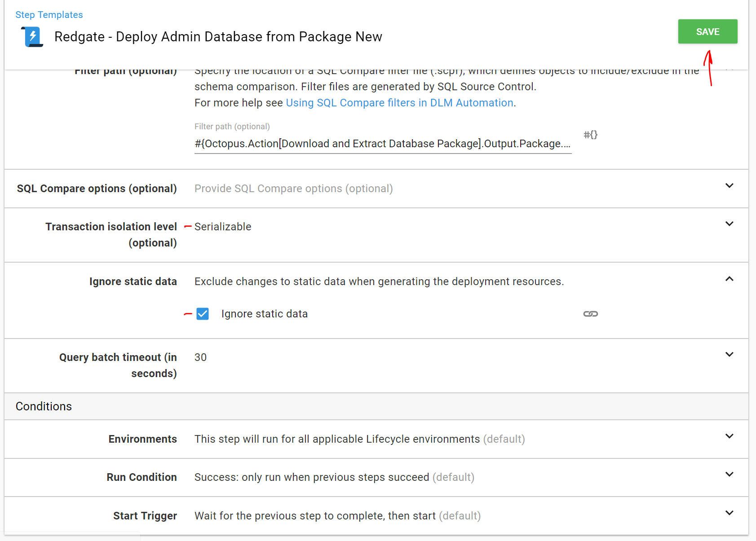Uncheck the Ignore static data checkbox
Image resolution: width=756 pixels, height=541 pixels.
[x=203, y=314]
